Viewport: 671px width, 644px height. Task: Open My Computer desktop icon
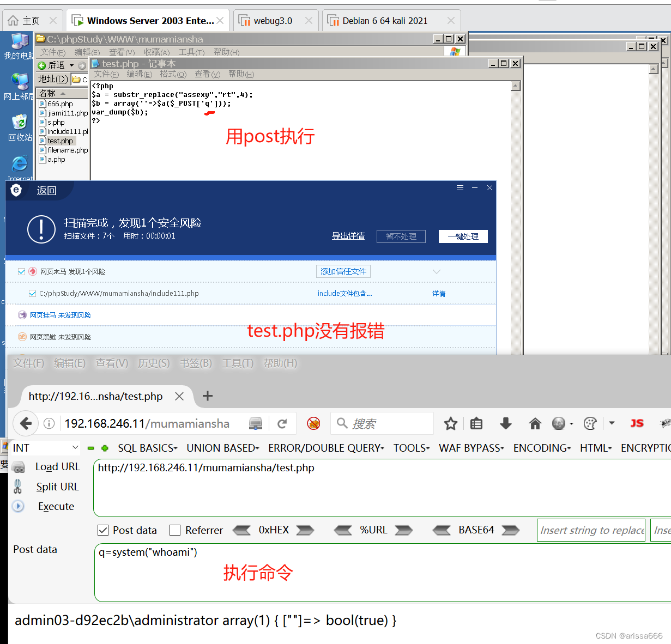click(x=20, y=46)
